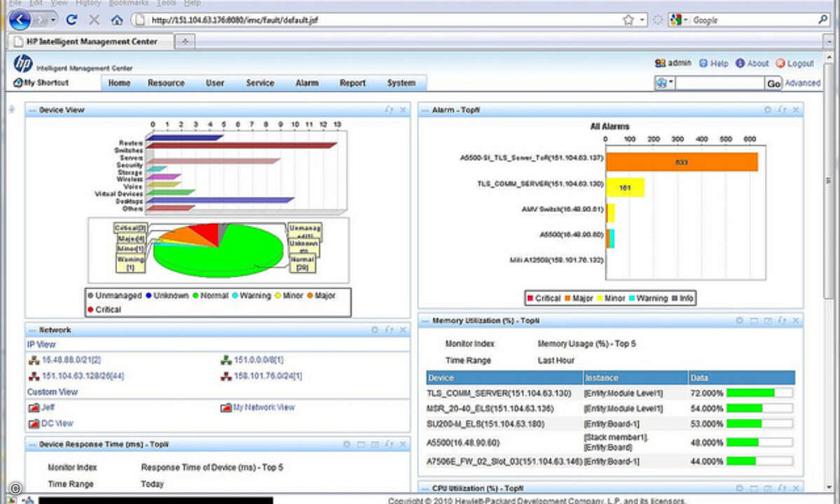Open IP view 16.48.88.0/21[2]
Screen dimensions: 840x504
click(x=71, y=360)
